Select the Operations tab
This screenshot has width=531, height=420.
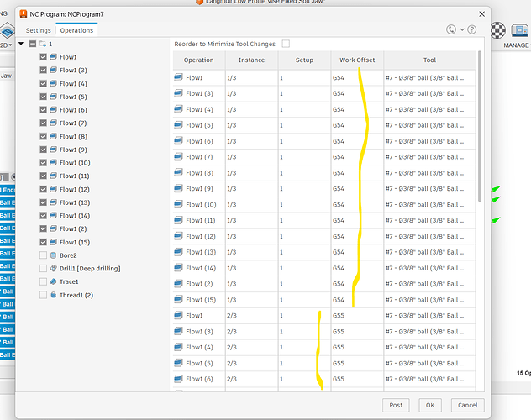pos(76,30)
